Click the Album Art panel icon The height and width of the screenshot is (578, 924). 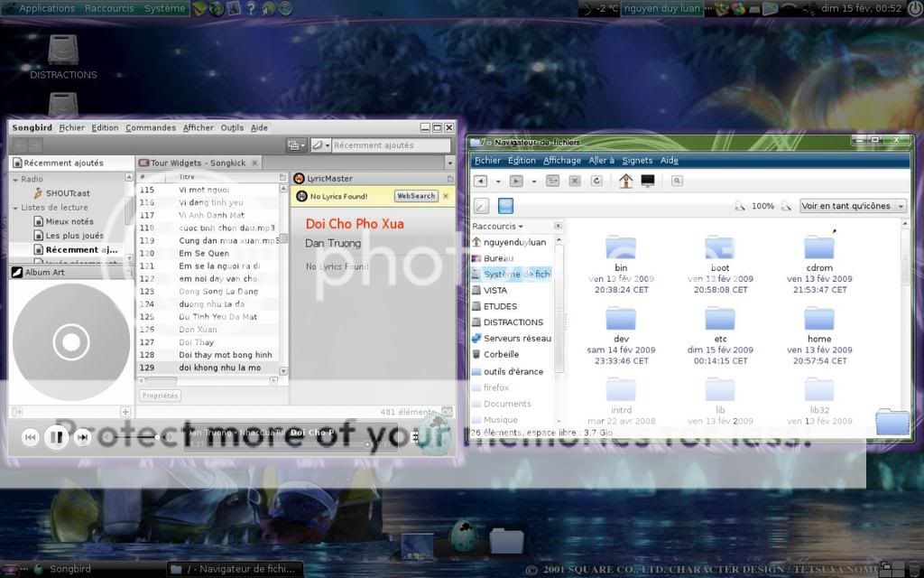17,272
